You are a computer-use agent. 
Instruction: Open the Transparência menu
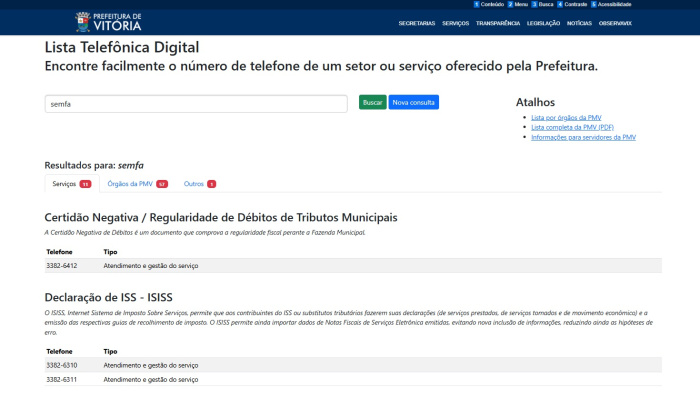point(498,23)
